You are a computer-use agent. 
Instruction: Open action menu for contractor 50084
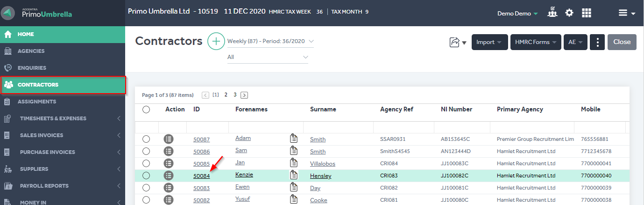point(169,176)
